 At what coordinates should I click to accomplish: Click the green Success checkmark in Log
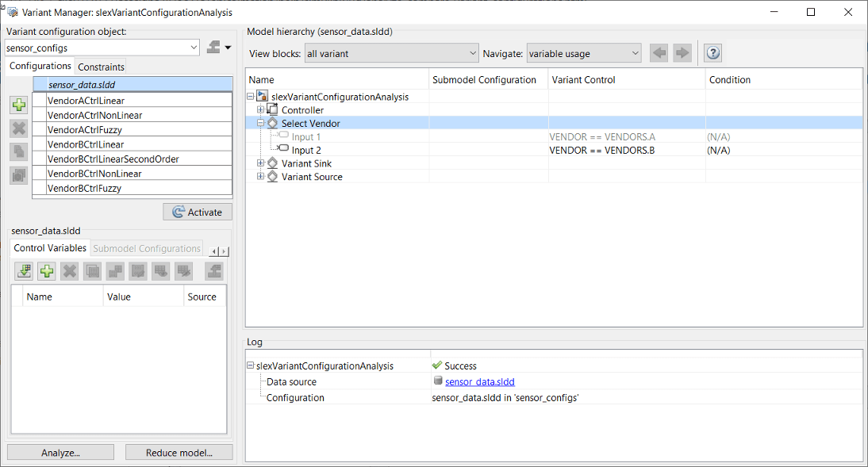point(436,366)
